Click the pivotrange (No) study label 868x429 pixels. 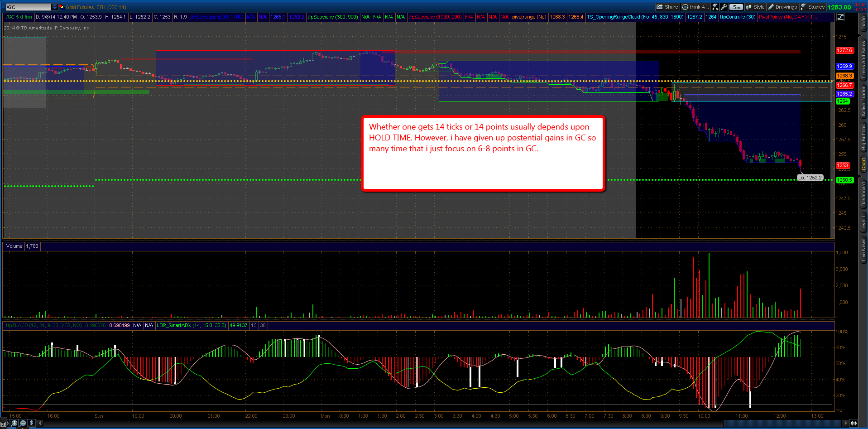(x=529, y=17)
